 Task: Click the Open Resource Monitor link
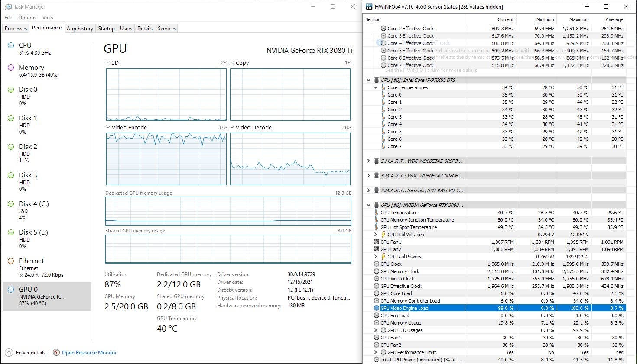pyautogui.click(x=89, y=353)
